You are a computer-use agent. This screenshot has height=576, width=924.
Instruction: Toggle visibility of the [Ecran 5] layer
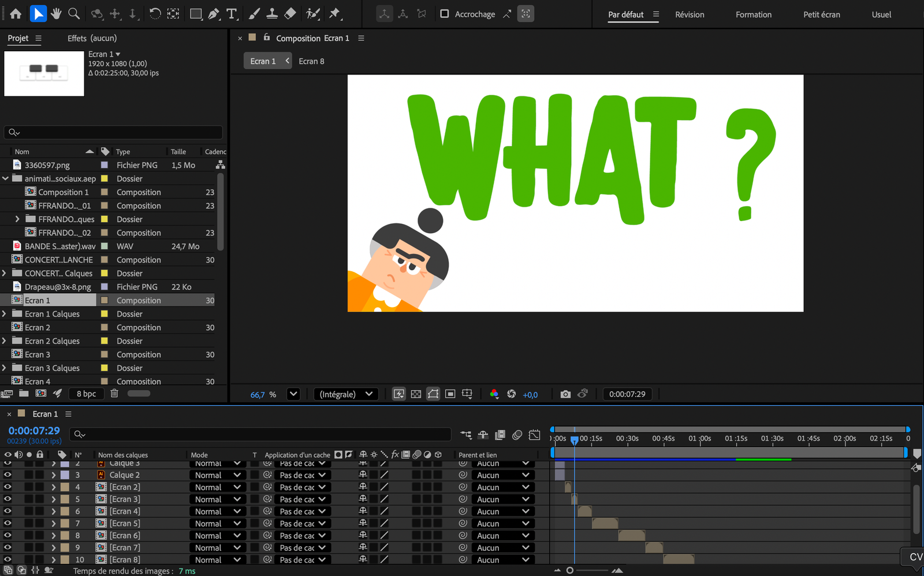click(x=8, y=523)
